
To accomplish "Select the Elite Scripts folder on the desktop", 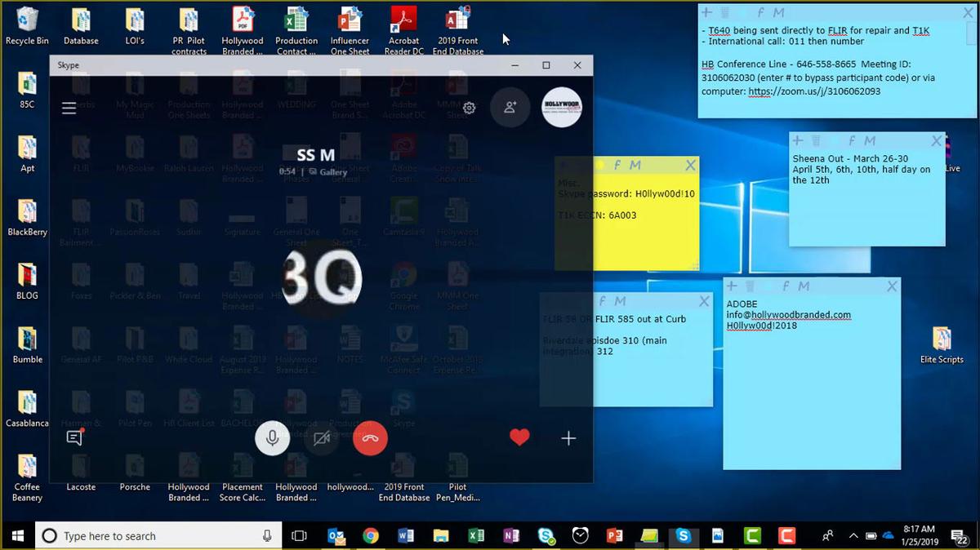I will (x=942, y=344).
